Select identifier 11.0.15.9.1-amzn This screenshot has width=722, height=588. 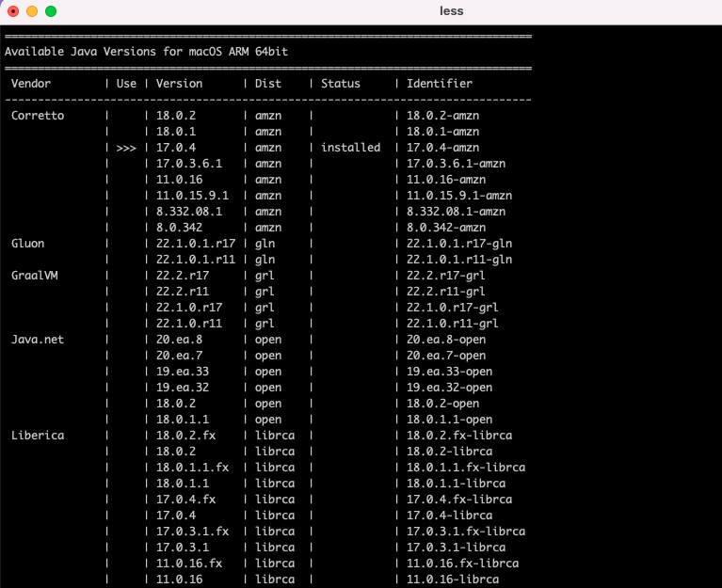(459, 196)
